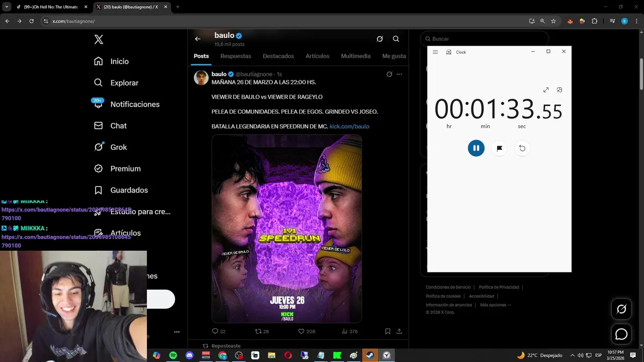
Task: Switch to the Posts tab
Action: [201, 56]
